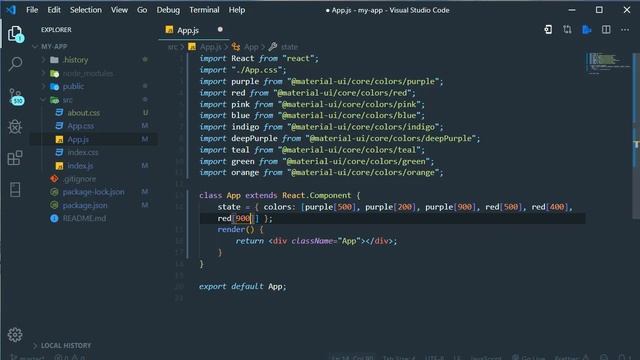Open the Go menu
This screenshot has width=640, height=360.
pos(142,10)
